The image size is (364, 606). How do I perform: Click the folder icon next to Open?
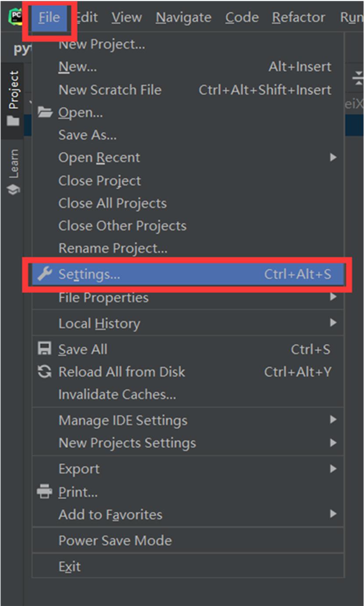click(x=45, y=113)
